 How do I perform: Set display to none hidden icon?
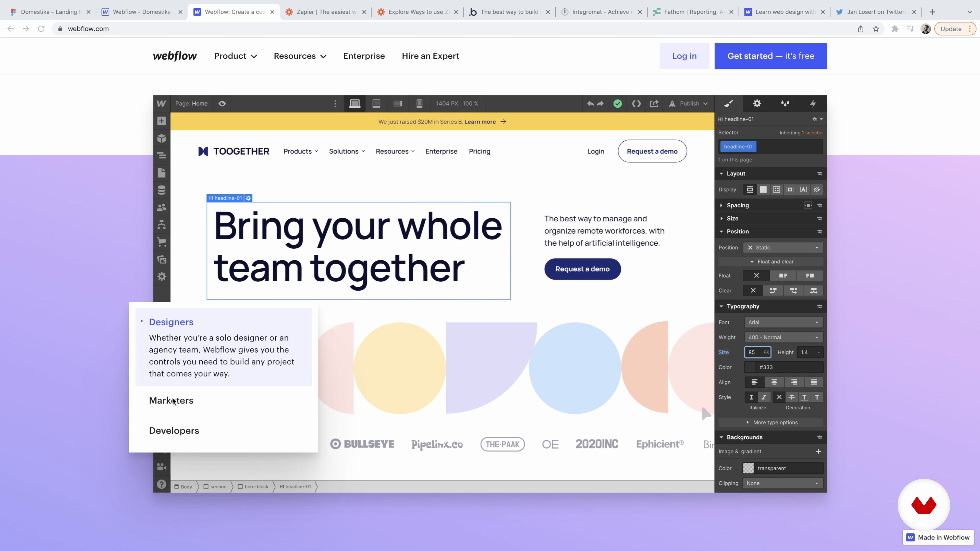(817, 189)
